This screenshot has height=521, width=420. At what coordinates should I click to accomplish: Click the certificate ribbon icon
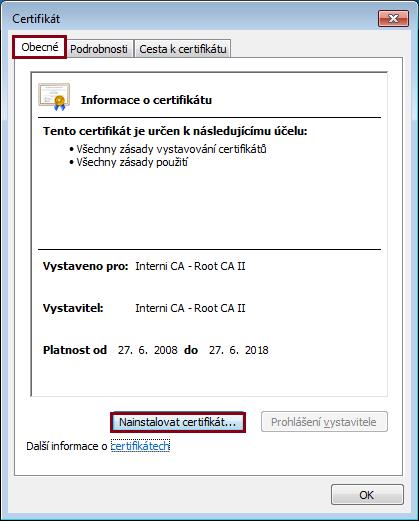coord(54,97)
